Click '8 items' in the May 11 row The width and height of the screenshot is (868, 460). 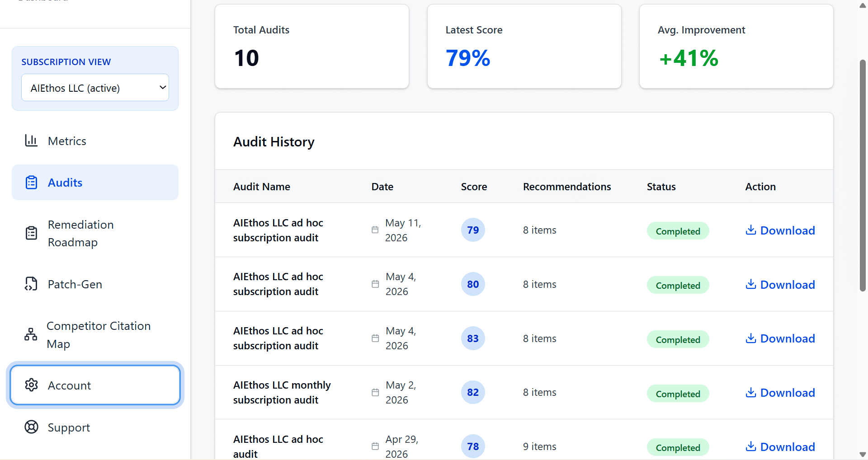coord(540,230)
